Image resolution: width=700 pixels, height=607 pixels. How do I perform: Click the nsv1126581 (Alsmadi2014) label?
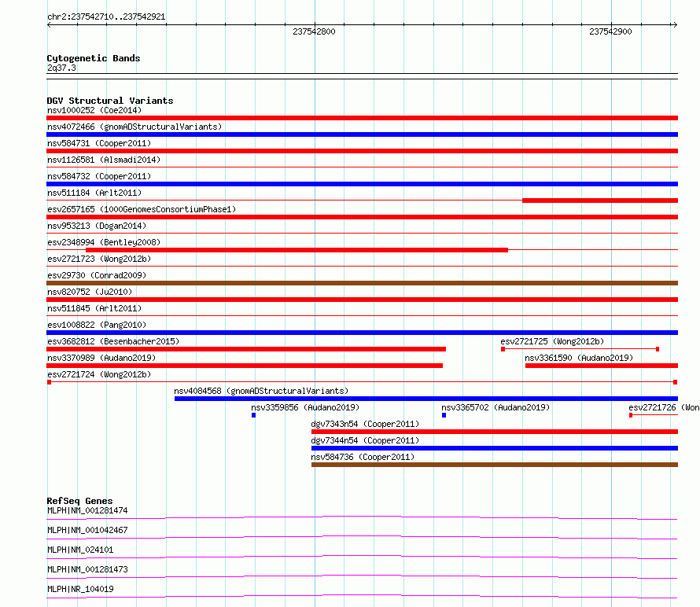click(104, 160)
